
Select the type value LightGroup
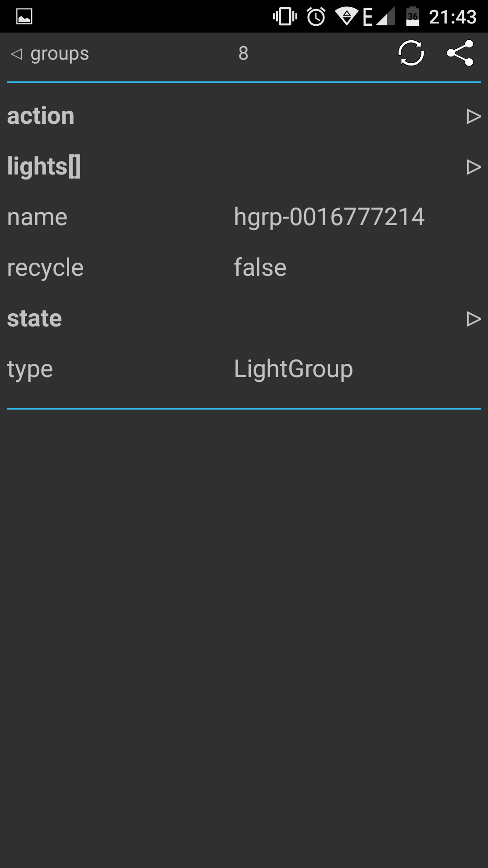(293, 369)
